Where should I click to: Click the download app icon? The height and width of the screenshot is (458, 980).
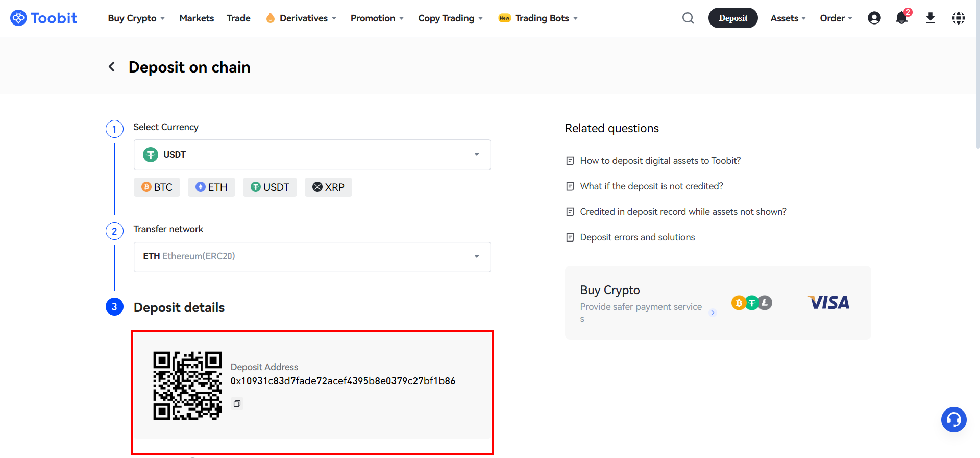click(x=930, y=18)
